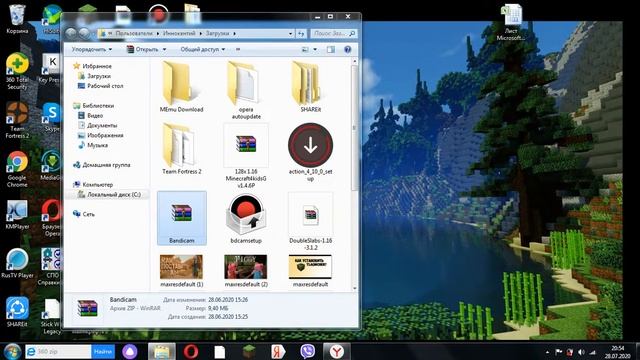
Task: Open the Упорядочить menu
Action: click(x=91, y=49)
